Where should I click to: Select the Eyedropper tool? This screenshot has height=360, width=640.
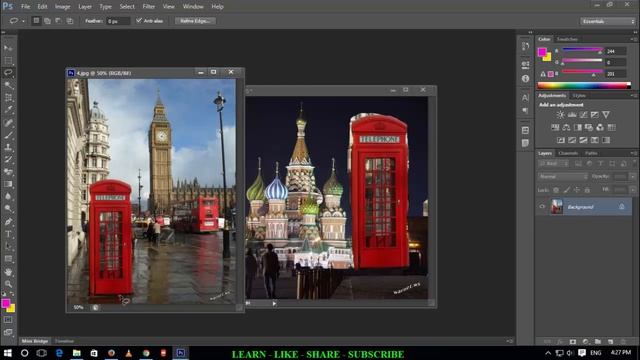(x=8, y=110)
